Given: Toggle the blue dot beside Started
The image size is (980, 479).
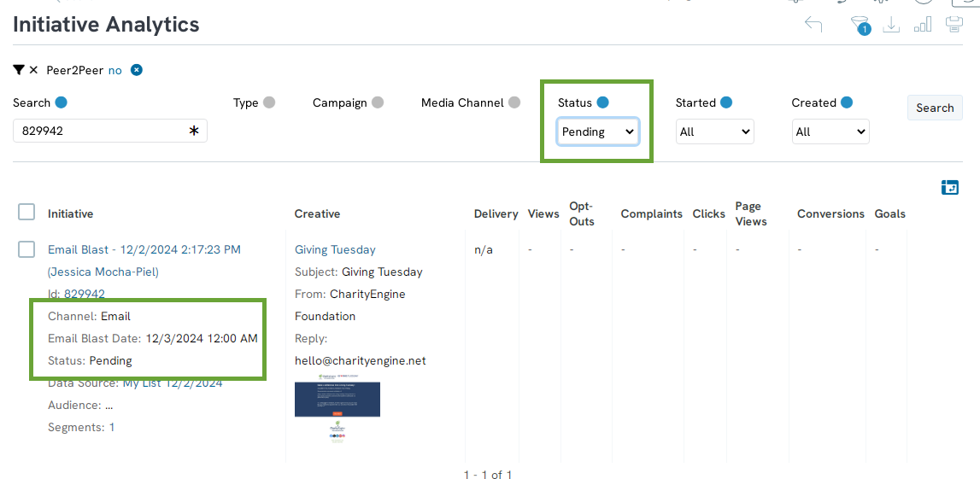Looking at the screenshot, I should tap(726, 102).
